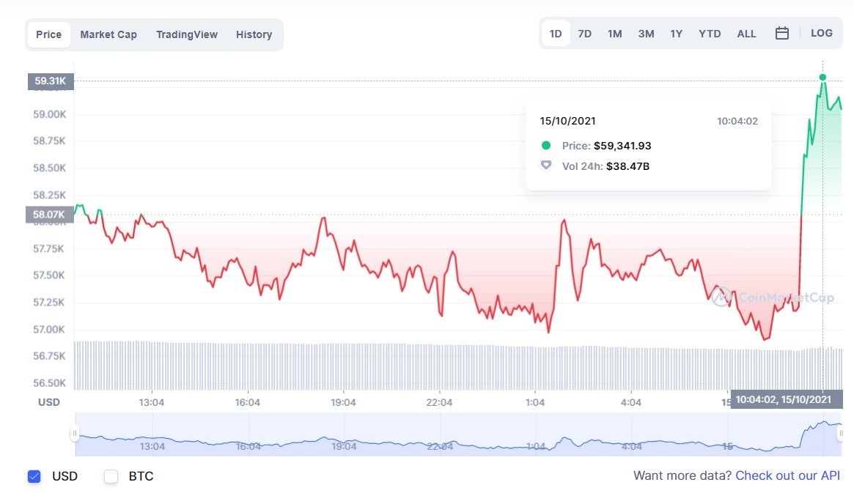This screenshot has width=854, height=504.
Task: Choose the 3M time range
Action: coord(646,34)
